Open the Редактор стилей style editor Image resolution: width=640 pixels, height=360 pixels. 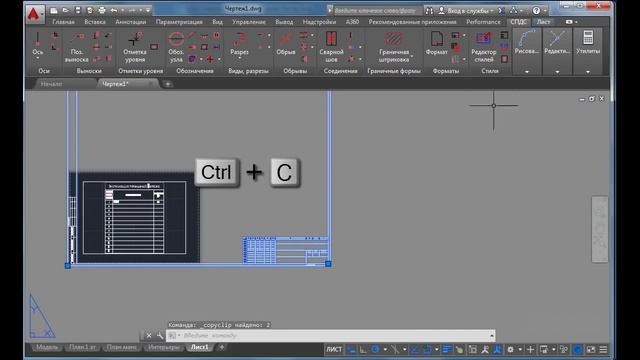[484, 48]
